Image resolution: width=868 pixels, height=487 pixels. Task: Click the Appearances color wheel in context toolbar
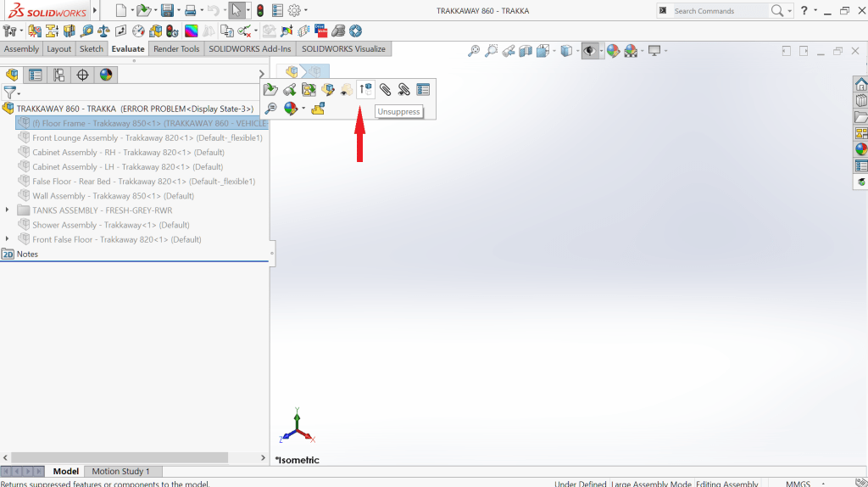pos(291,109)
